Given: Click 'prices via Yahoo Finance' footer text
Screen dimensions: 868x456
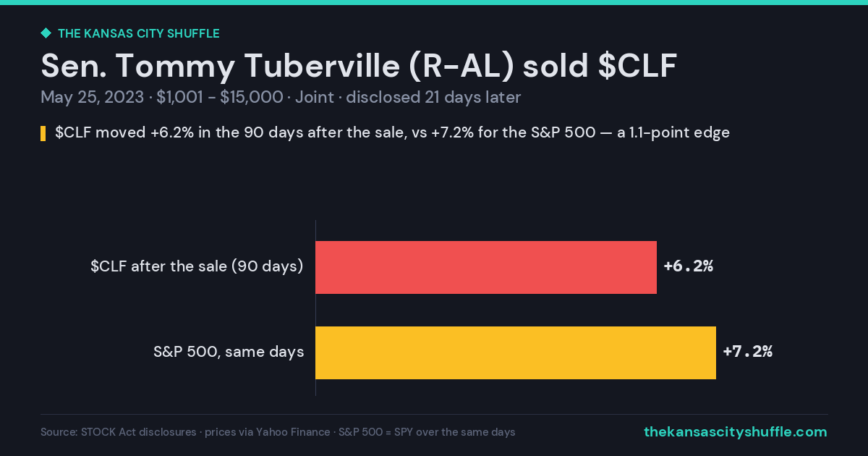Looking at the screenshot, I should click(x=267, y=432).
